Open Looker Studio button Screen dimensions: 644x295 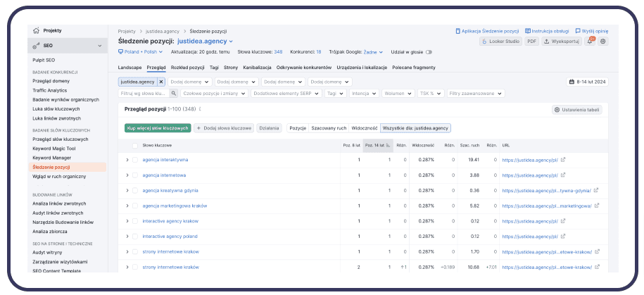(500, 41)
